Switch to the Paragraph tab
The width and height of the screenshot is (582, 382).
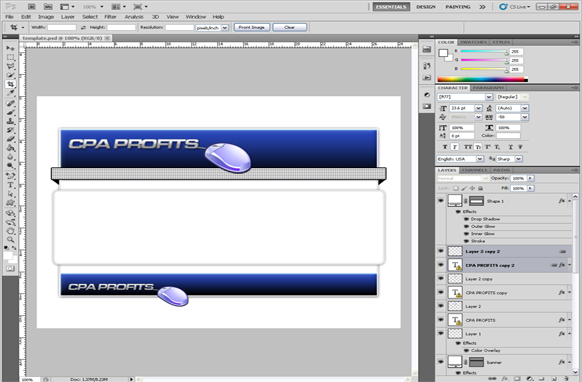[488, 88]
